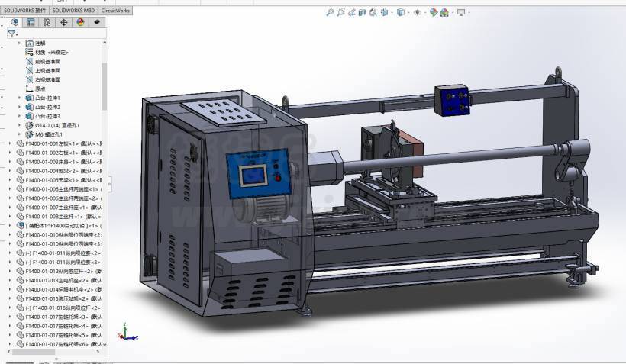Expand the F1400-01-001左板 component
The width and height of the screenshot is (626, 364).
click(x=10, y=143)
